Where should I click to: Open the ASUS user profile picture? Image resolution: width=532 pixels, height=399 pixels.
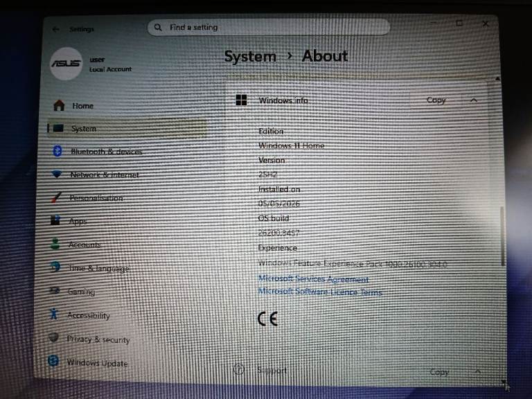coord(66,64)
